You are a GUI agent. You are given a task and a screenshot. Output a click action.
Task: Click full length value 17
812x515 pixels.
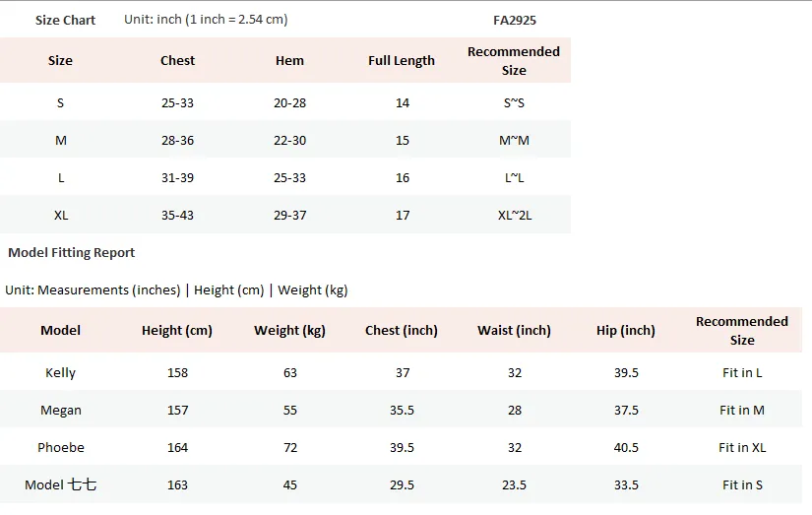pos(403,215)
